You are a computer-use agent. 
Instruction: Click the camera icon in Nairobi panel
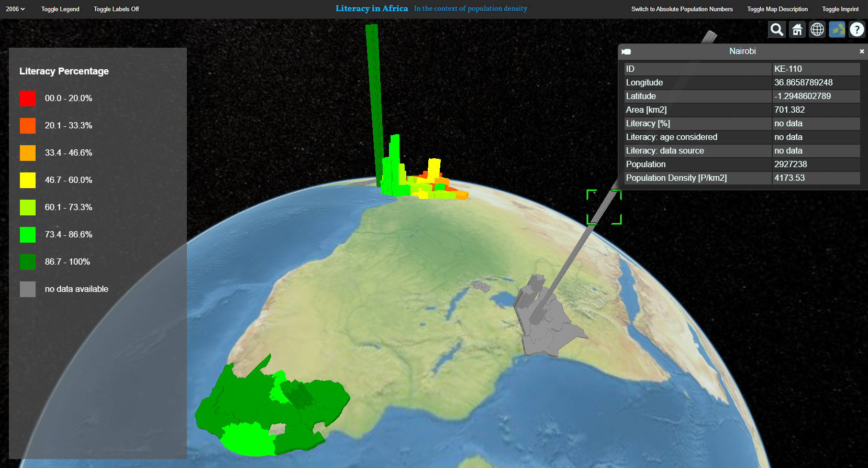[626, 51]
